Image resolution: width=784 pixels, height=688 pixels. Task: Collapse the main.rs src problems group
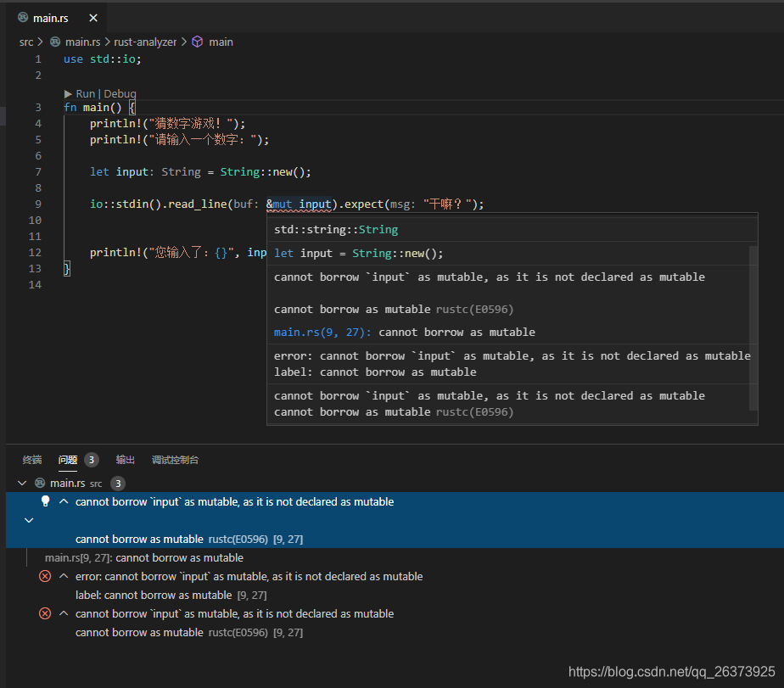pyautogui.click(x=22, y=483)
